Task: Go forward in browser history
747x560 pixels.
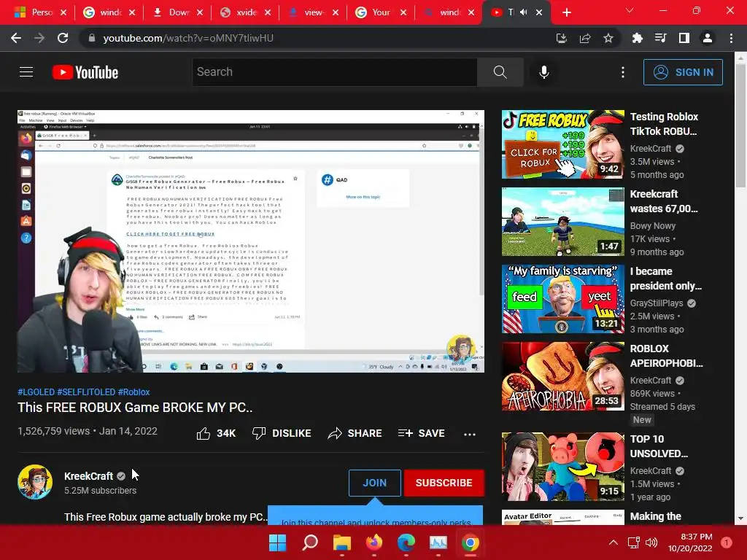Action: click(x=39, y=38)
